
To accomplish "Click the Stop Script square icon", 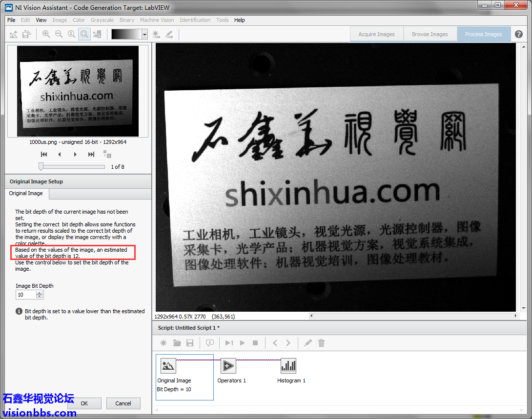I will point(255,343).
